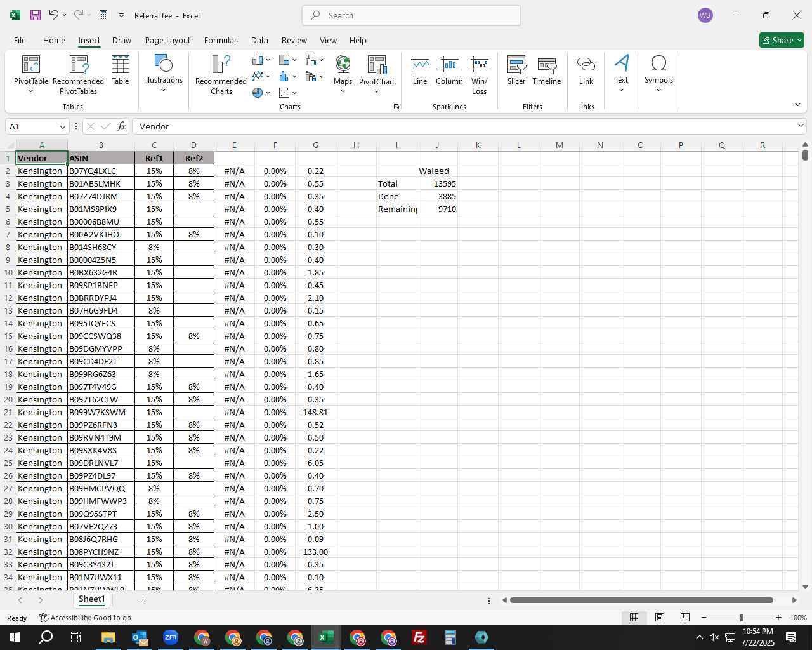Click the Search box in title bar
This screenshot has height=650, width=812.
(411, 15)
